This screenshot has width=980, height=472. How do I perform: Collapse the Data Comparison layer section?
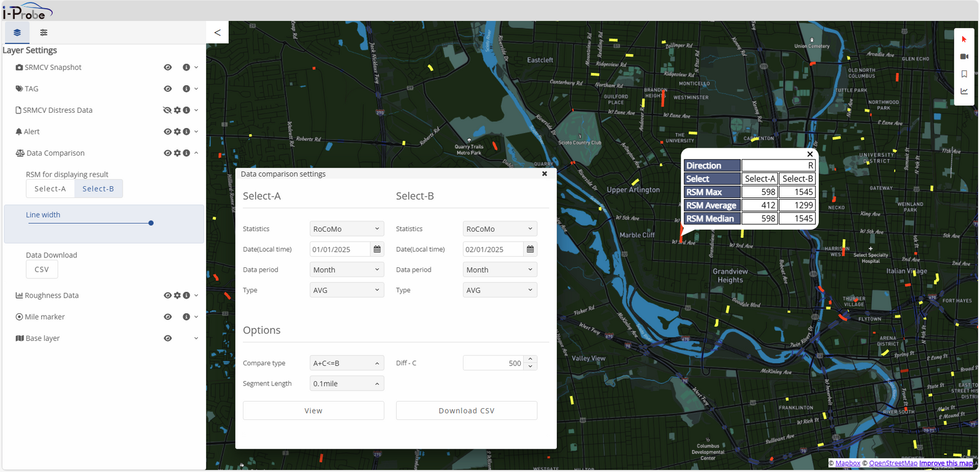pyautogui.click(x=196, y=153)
